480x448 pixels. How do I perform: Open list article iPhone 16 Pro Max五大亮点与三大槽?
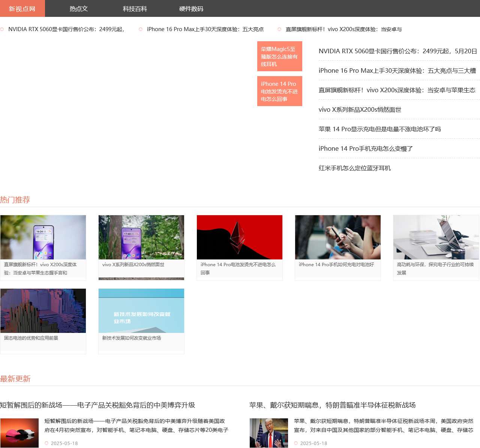pyautogui.click(x=397, y=70)
